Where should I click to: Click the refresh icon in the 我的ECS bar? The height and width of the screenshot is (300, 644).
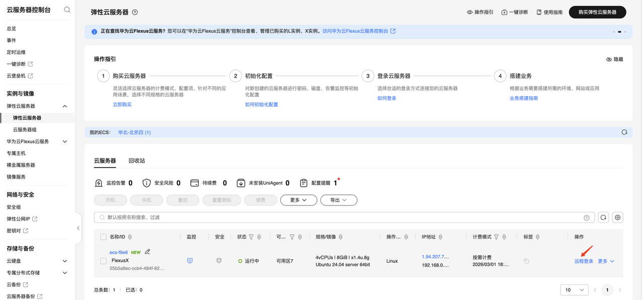(624, 131)
